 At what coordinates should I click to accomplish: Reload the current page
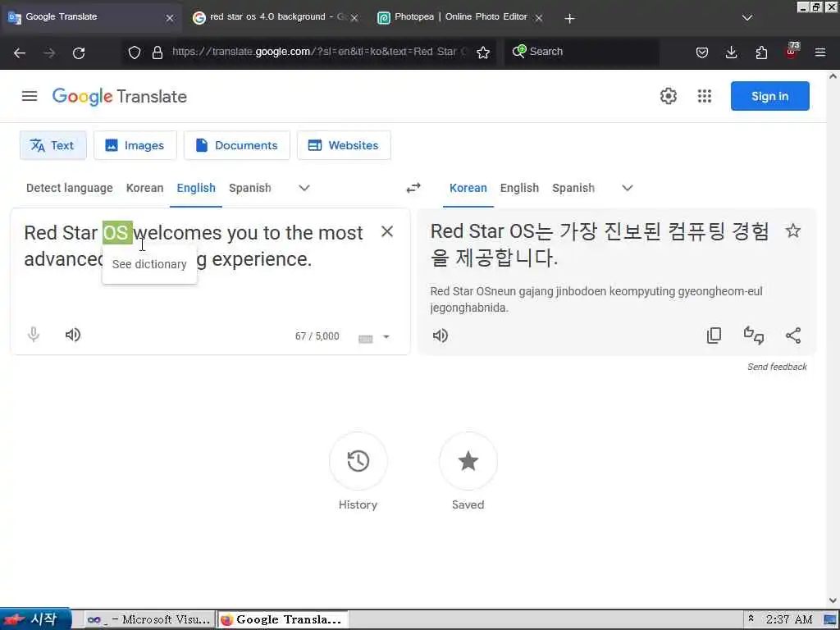[x=79, y=52]
